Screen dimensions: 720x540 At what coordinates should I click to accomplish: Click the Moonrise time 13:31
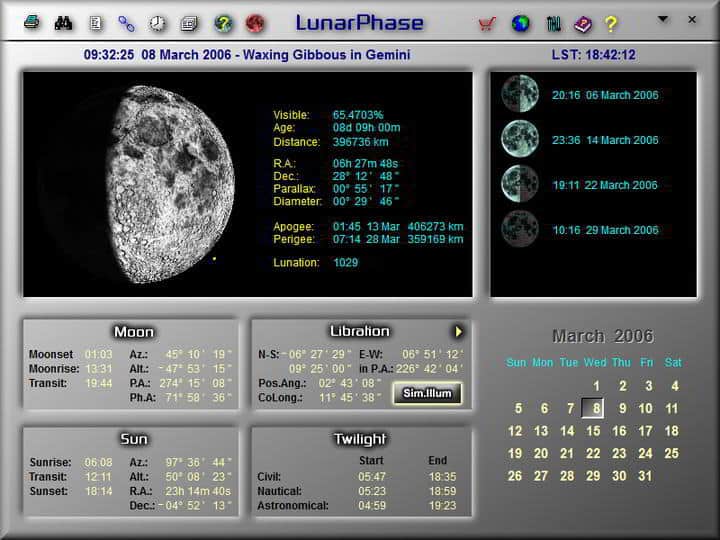99,369
